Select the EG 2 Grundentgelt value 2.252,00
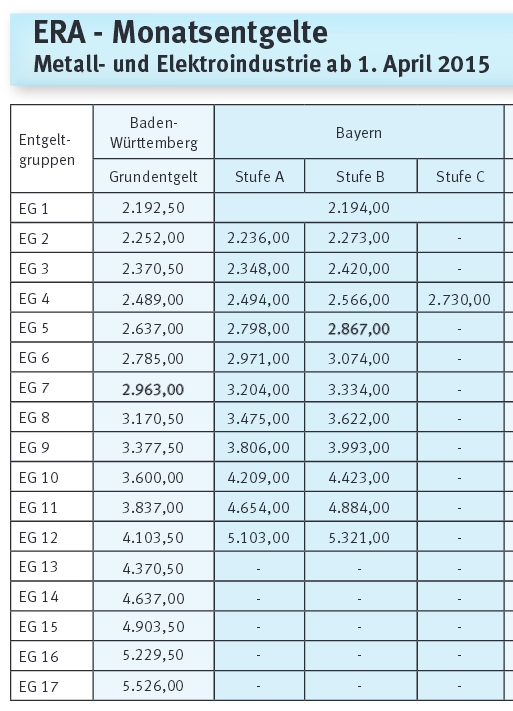This screenshot has width=513, height=711. pyautogui.click(x=153, y=238)
